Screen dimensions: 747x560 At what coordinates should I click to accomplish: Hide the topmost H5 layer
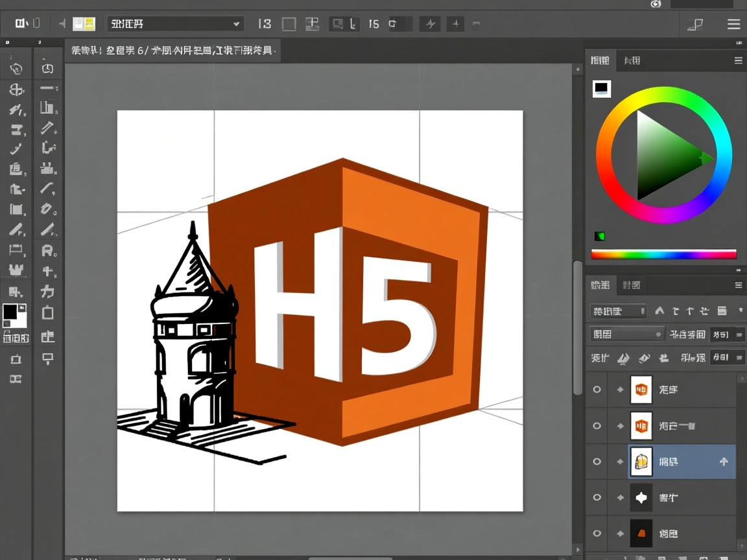coord(596,390)
